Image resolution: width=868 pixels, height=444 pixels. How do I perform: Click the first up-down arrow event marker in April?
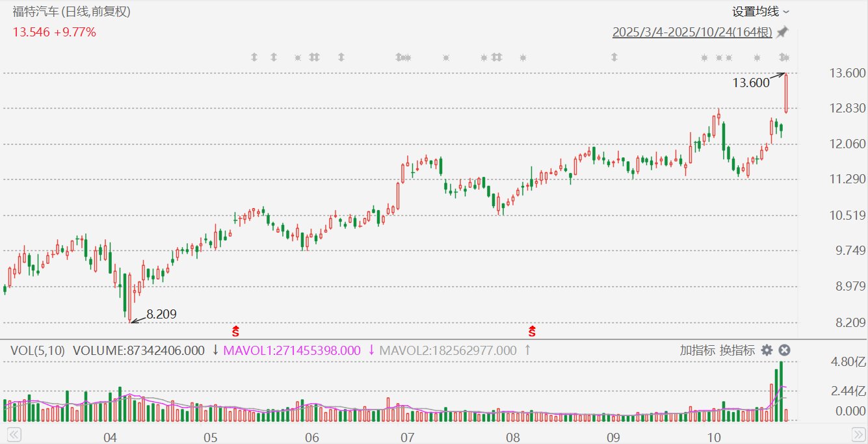tap(254, 57)
